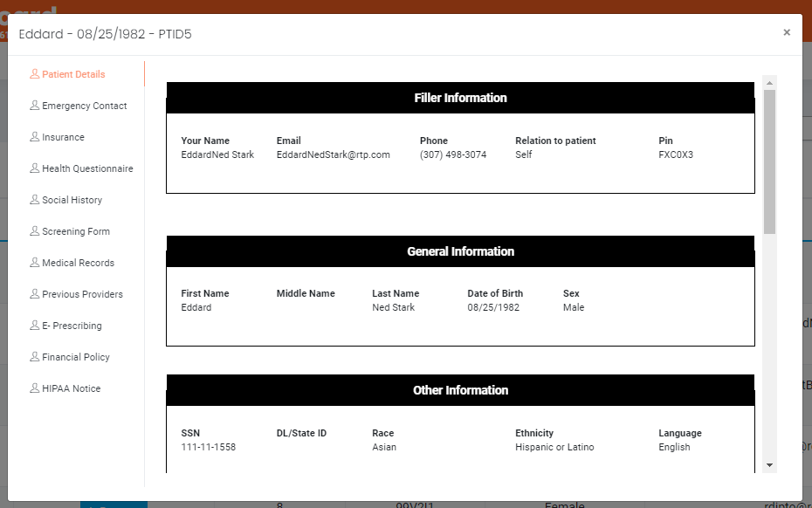The height and width of the screenshot is (508, 812).
Task: Go to the Insurance tab label
Action: pos(63,137)
